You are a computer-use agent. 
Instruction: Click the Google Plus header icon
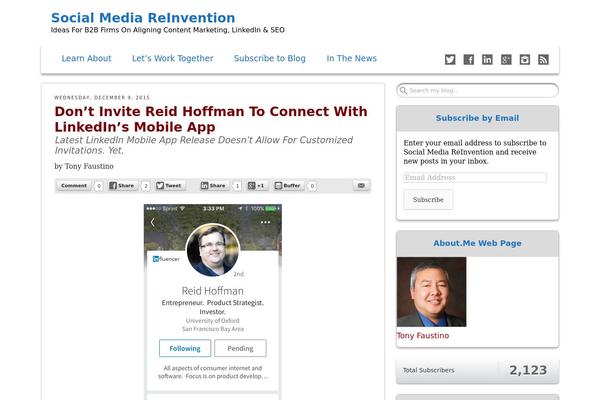[x=506, y=60]
